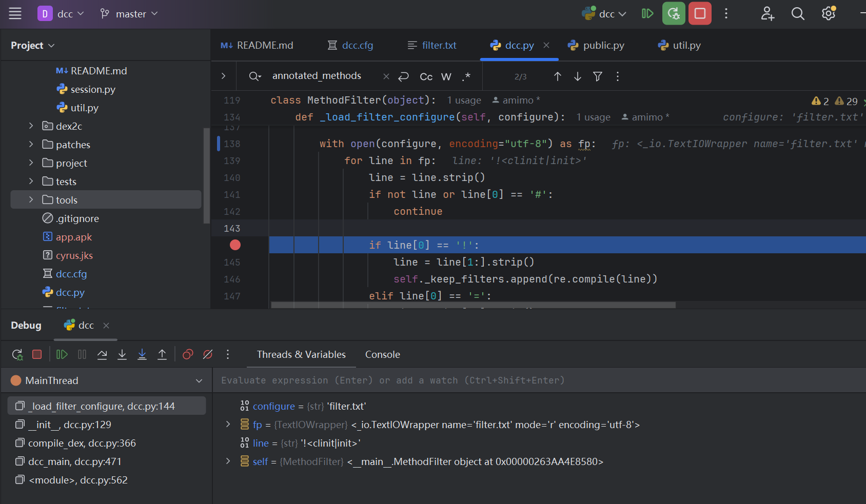
Task: Open more search options menu
Action: pyautogui.click(x=618, y=76)
